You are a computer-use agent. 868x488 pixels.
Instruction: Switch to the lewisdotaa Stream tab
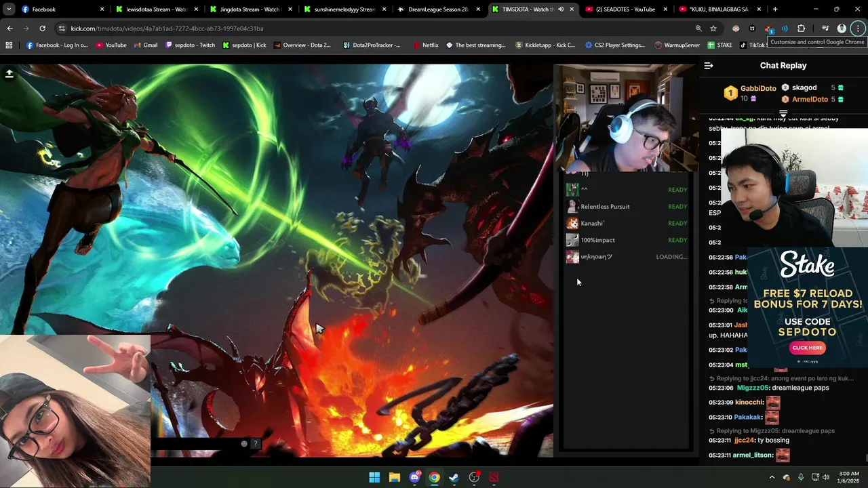click(157, 9)
